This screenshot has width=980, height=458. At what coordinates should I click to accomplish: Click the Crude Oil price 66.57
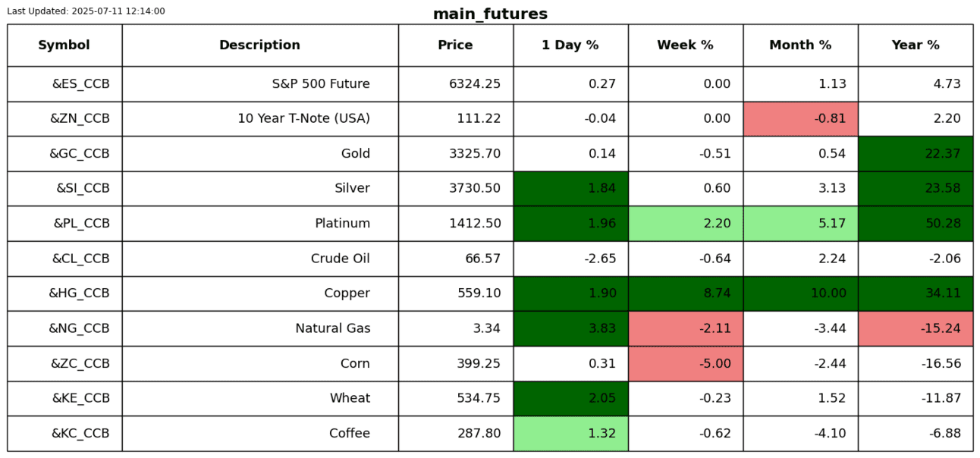pos(482,259)
